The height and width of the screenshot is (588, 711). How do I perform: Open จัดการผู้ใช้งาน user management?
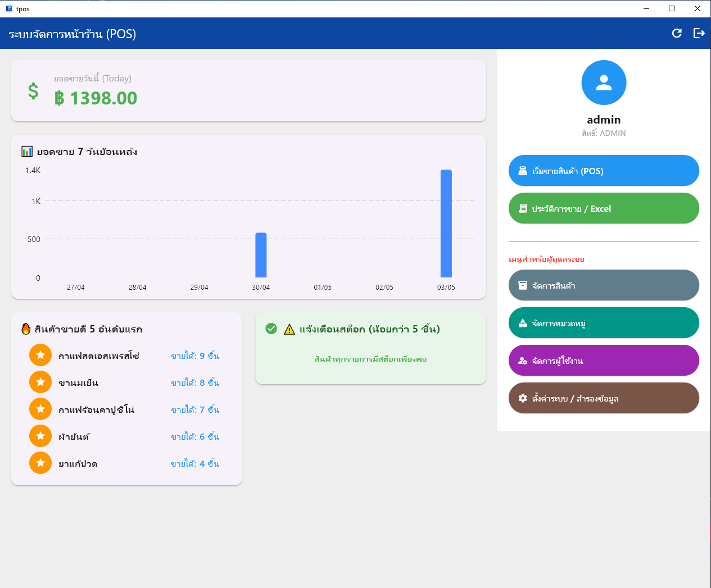click(604, 361)
